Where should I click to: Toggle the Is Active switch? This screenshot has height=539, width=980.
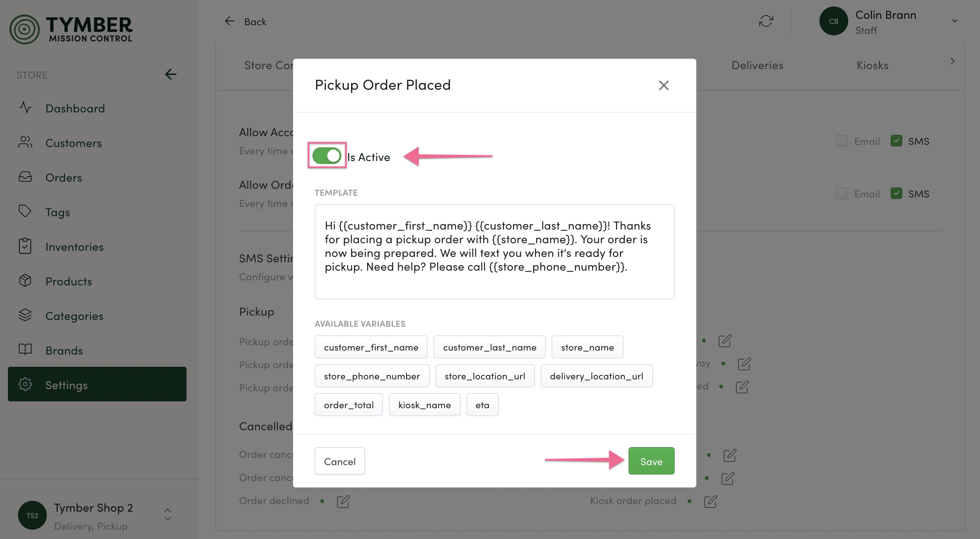point(327,156)
